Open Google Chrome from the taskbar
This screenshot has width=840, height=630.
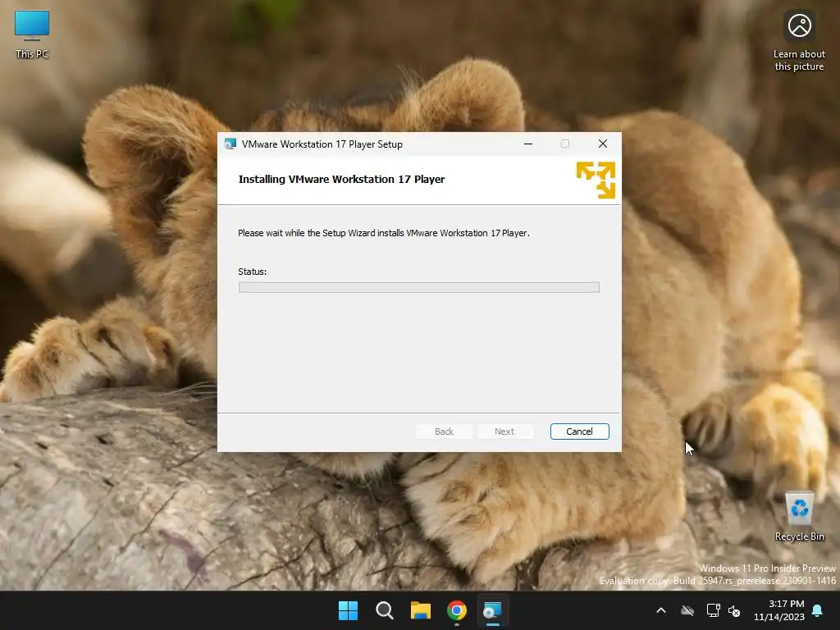(x=457, y=610)
